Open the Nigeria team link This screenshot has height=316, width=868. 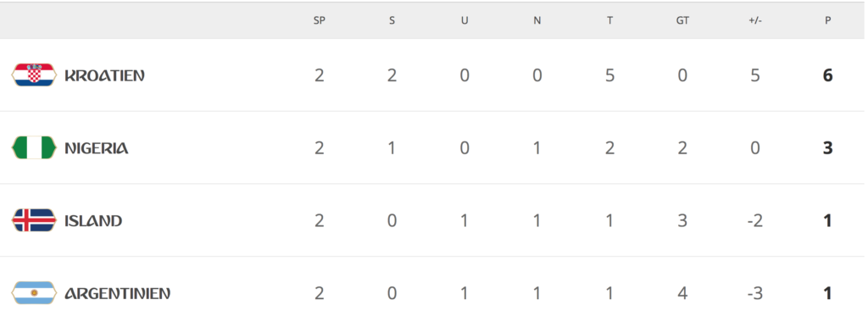(x=97, y=148)
